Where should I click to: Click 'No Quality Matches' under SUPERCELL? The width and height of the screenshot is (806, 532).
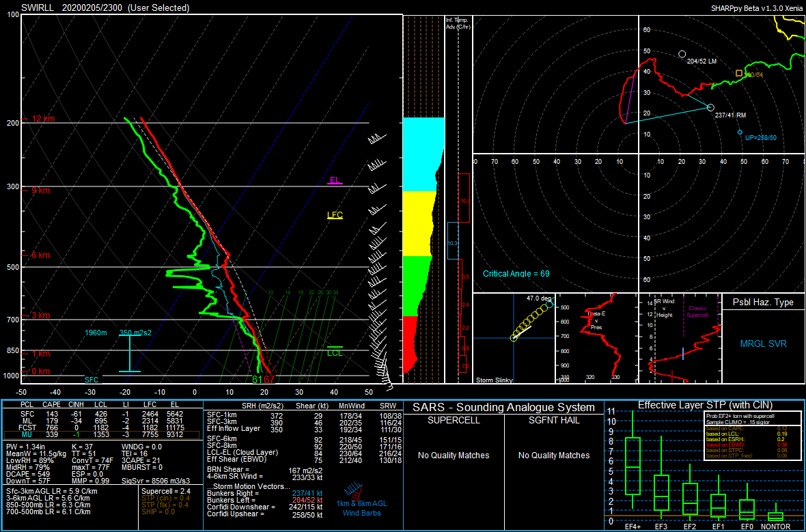tap(454, 456)
